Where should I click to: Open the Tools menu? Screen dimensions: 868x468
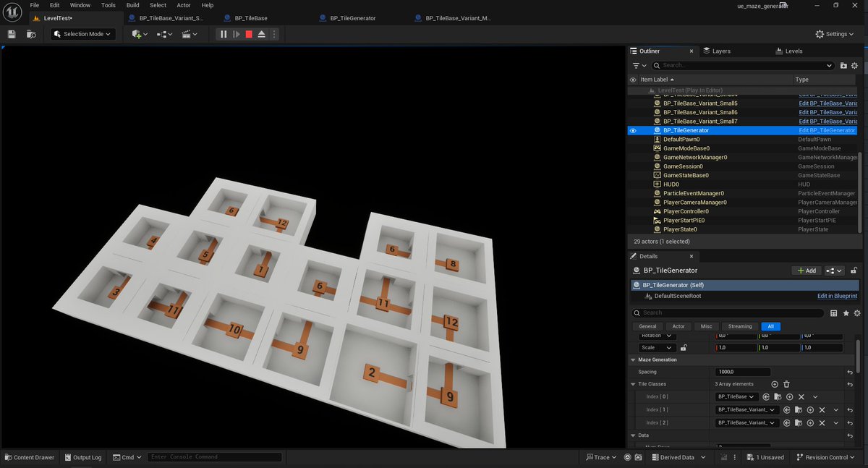(109, 5)
